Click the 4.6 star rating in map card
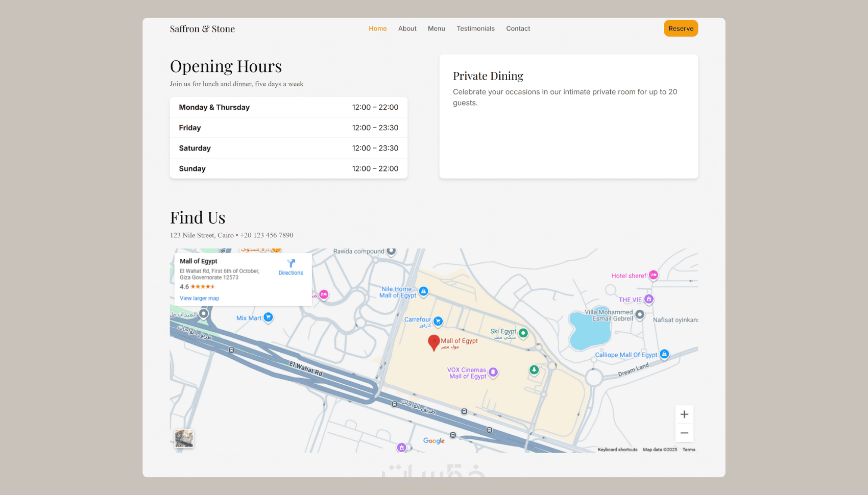Image resolution: width=868 pixels, height=495 pixels. click(x=197, y=287)
